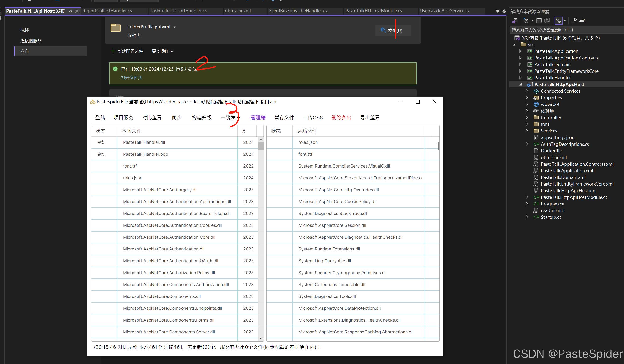The image size is (624, 364).
Task: Select the 概述 page in the left sidebar
Action: click(x=25, y=30)
